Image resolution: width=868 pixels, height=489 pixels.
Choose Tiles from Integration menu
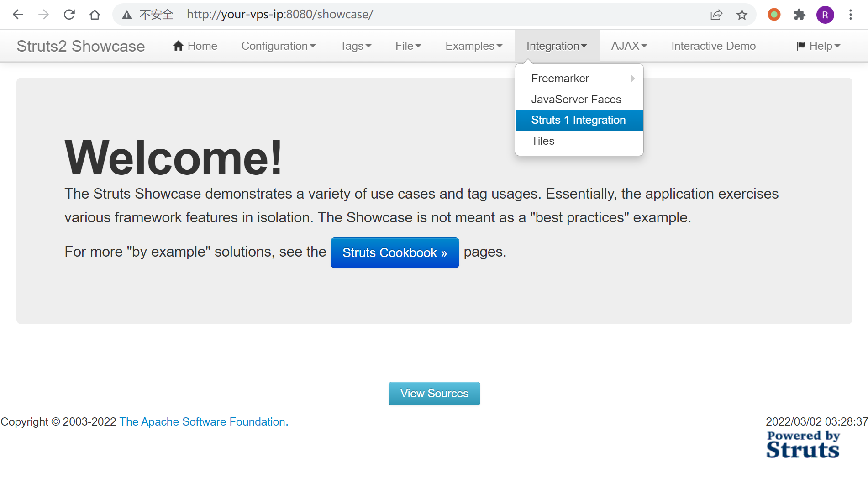(543, 141)
